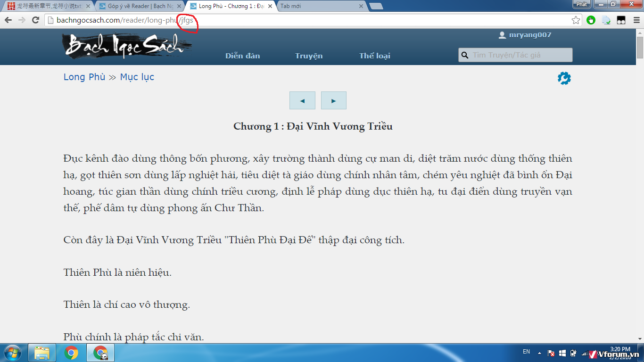This screenshot has height=362, width=644.
Task: Open the Diễn đàn menu
Action: point(242,56)
